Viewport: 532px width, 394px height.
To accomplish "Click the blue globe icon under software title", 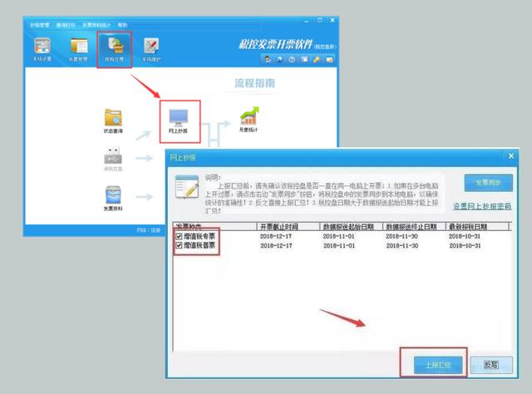I will (279, 59).
